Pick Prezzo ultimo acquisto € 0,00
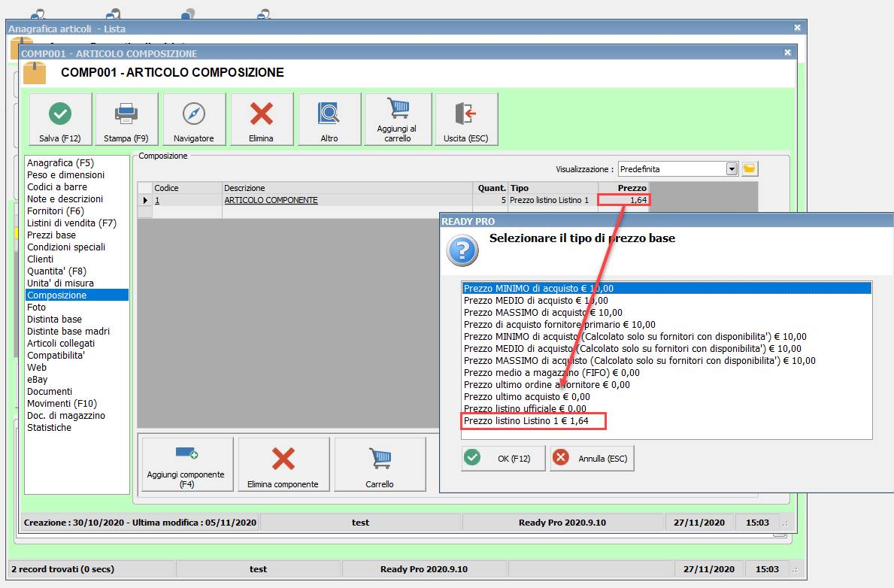 [x=666, y=396]
